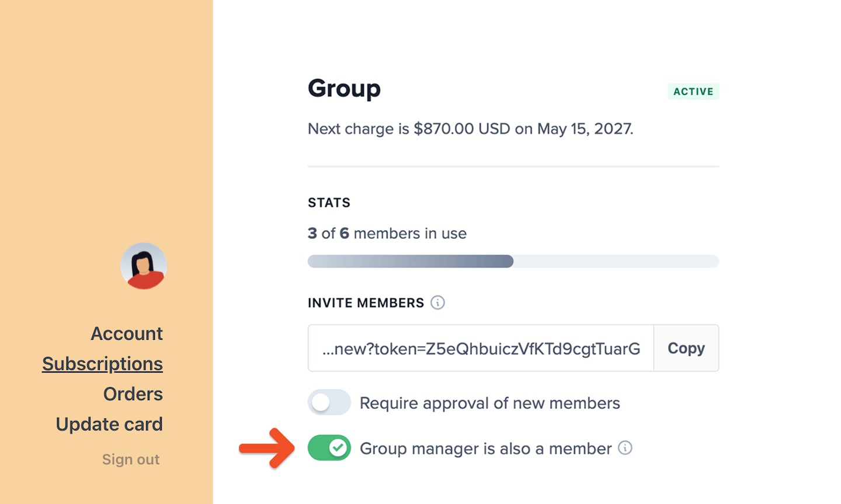This screenshot has width=841, height=504.
Task: Click the user profile avatar
Action: click(144, 266)
